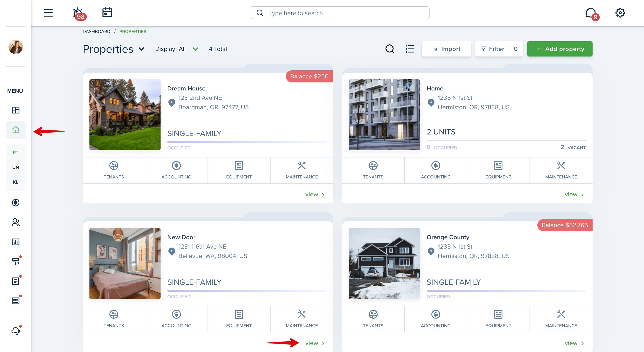Open ACCOUNTING for Dream House
This screenshot has width=644, height=352.
[176, 170]
